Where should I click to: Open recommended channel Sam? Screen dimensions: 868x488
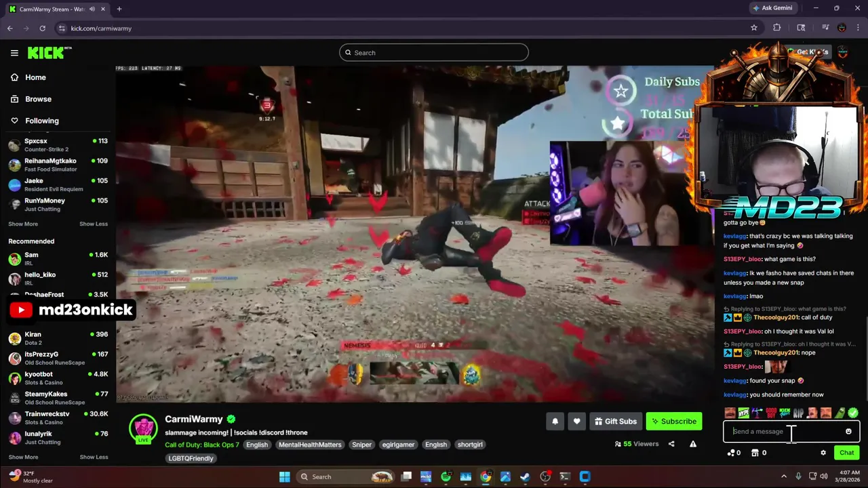(58, 259)
